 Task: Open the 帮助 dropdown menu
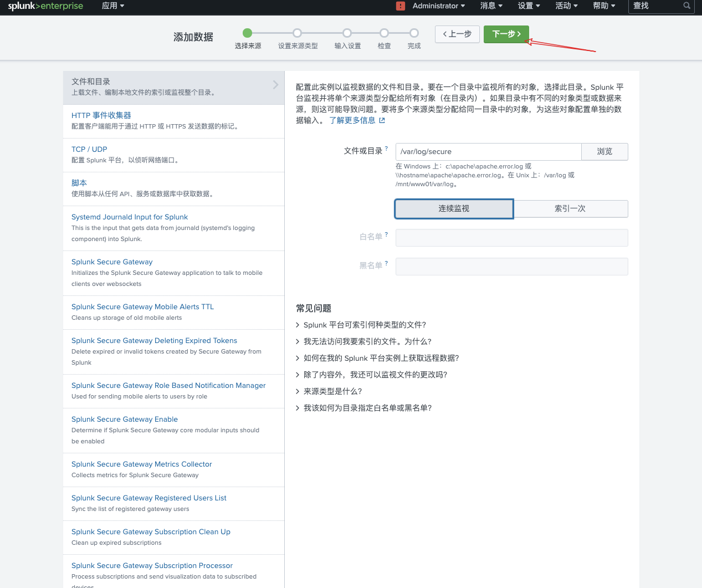click(604, 6)
